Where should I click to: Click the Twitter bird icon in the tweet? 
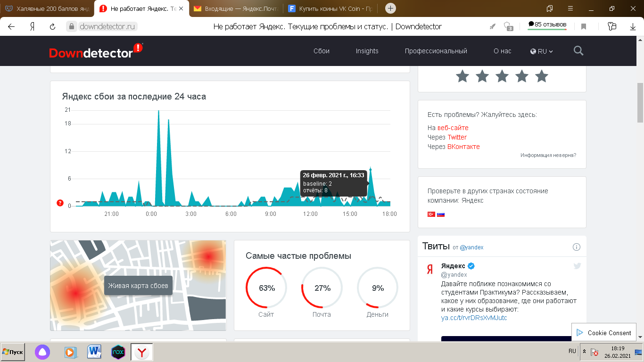pyautogui.click(x=577, y=266)
